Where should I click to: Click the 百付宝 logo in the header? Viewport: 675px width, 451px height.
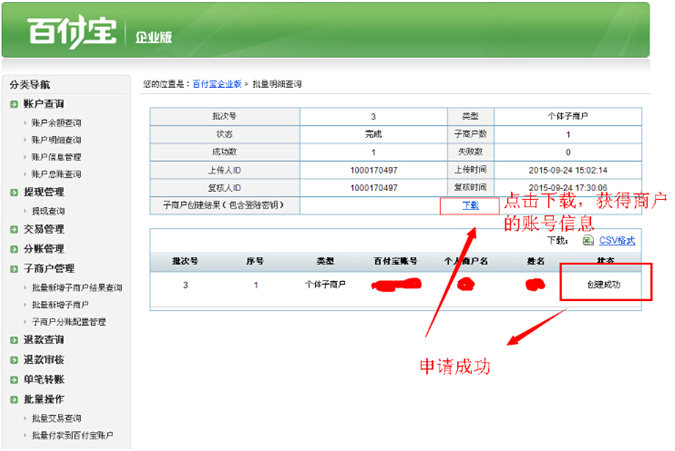(72, 32)
